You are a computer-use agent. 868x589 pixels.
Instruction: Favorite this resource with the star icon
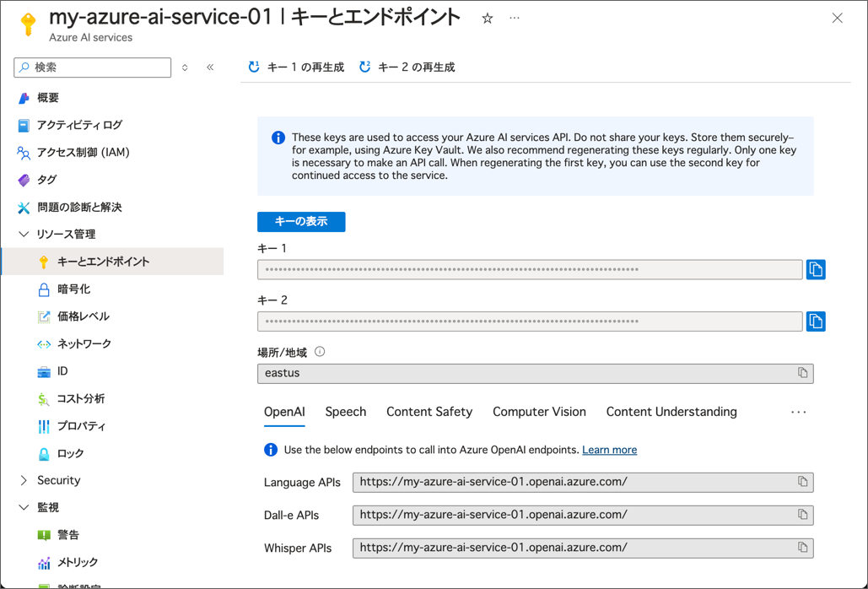[488, 19]
